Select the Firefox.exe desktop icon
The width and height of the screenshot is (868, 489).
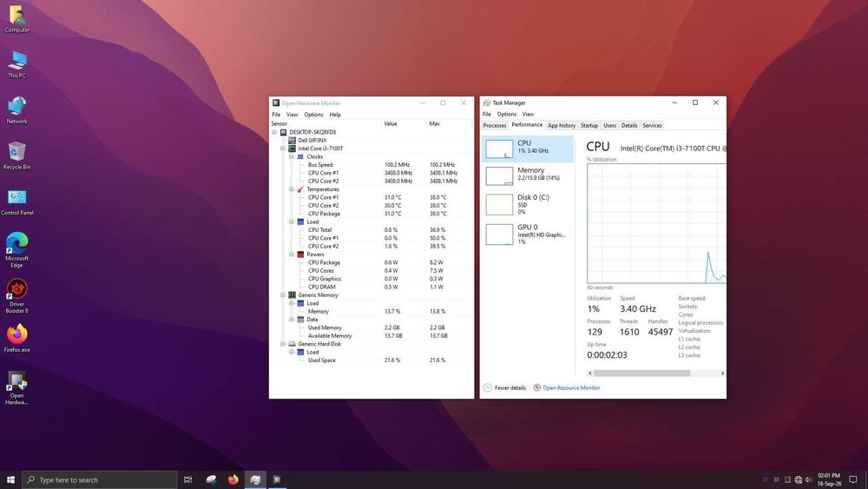click(x=16, y=339)
